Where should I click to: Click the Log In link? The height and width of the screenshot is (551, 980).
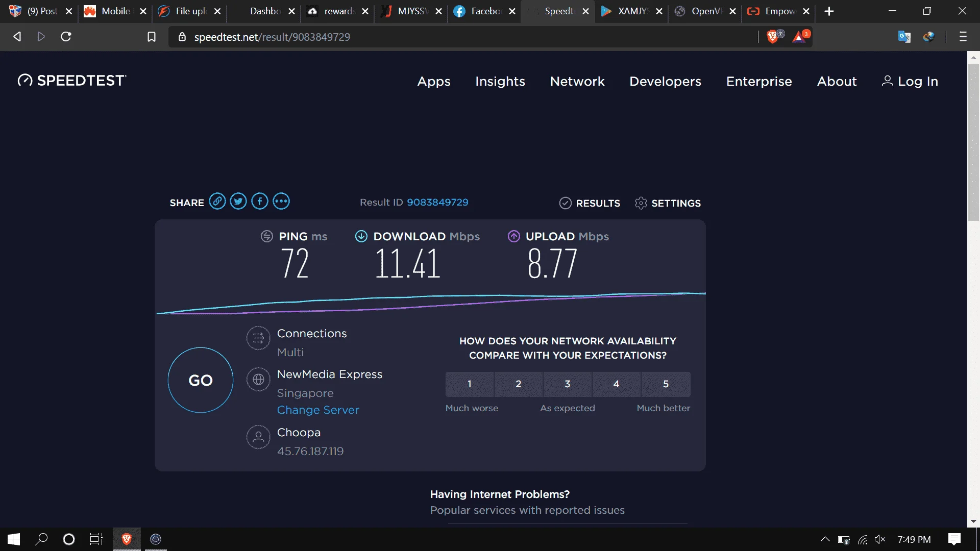click(910, 81)
